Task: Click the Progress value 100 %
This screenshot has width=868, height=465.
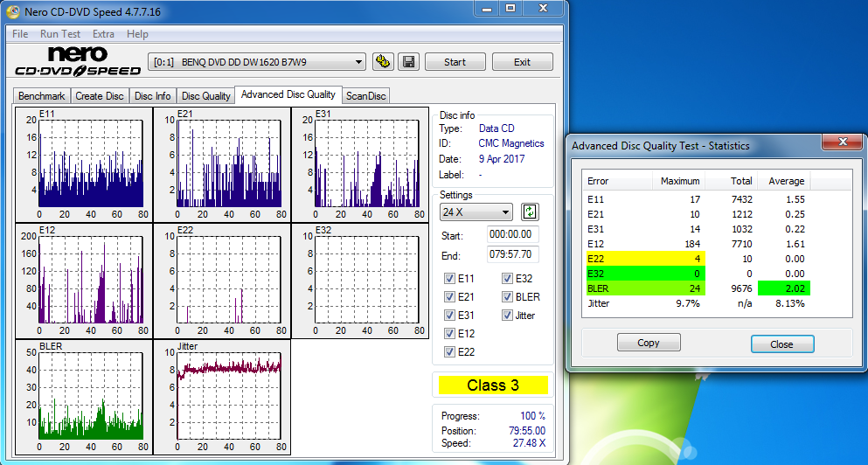Action: click(x=532, y=416)
